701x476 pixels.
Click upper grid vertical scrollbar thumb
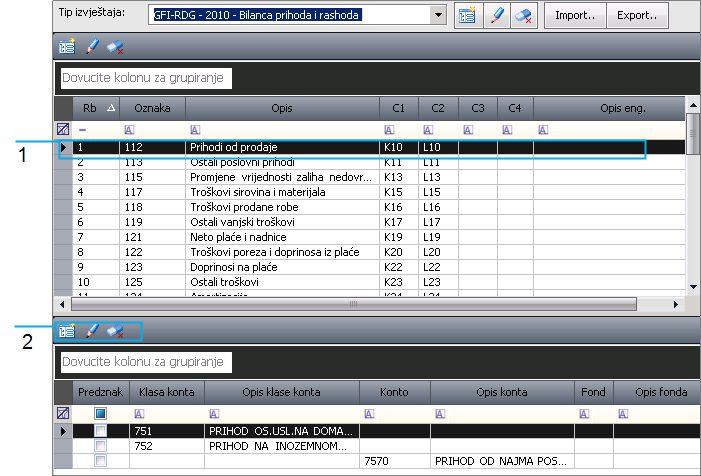click(x=693, y=134)
